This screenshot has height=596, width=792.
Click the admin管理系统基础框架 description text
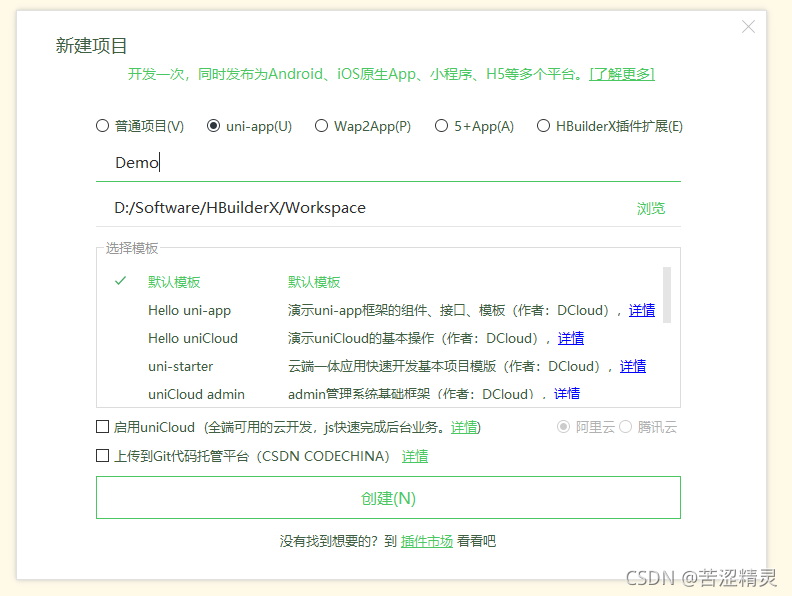point(416,394)
